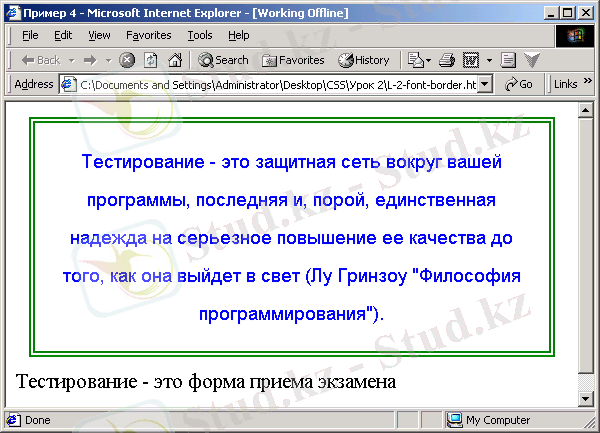Open the Tools menu
The height and width of the screenshot is (433, 600).
(x=200, y=35)
